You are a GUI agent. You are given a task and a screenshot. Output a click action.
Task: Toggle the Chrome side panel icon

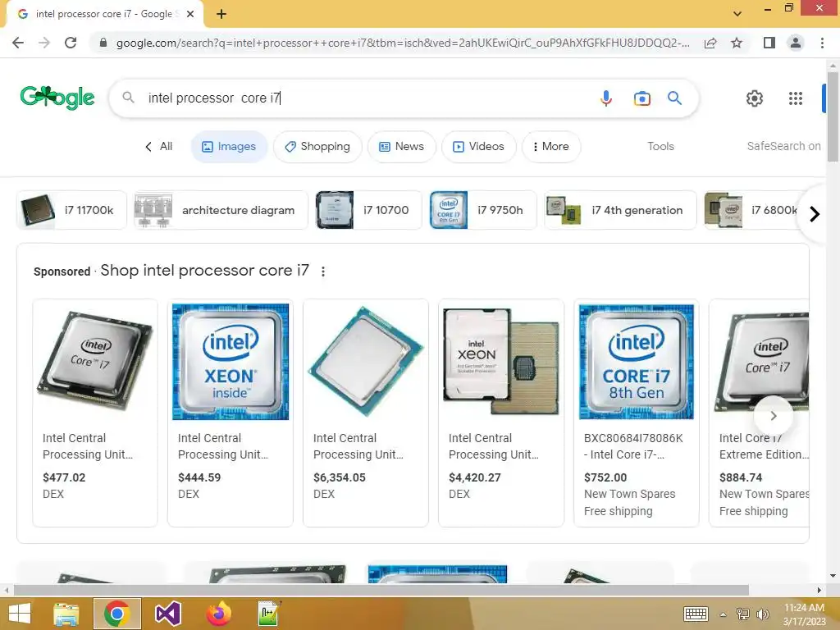click(769, 43)
